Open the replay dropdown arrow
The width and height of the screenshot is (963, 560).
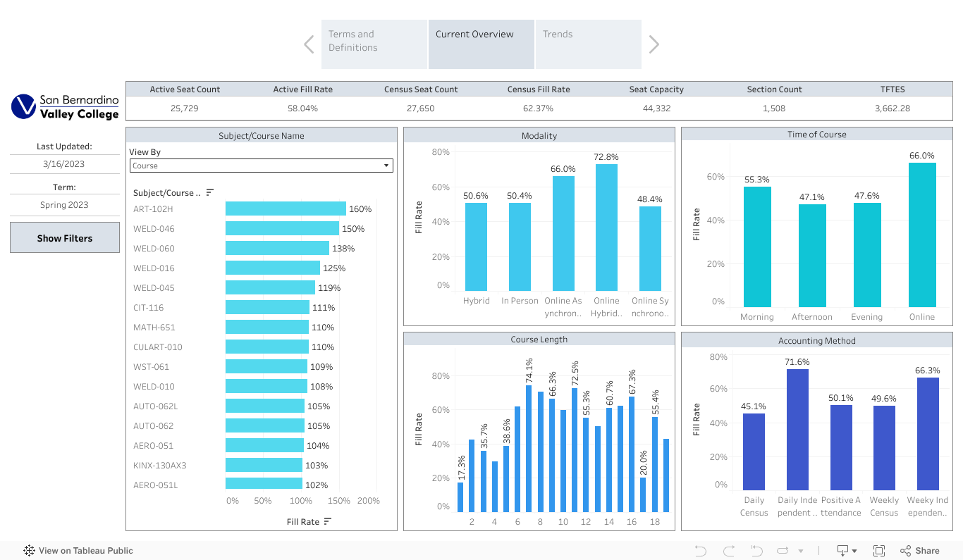[800, 550]
